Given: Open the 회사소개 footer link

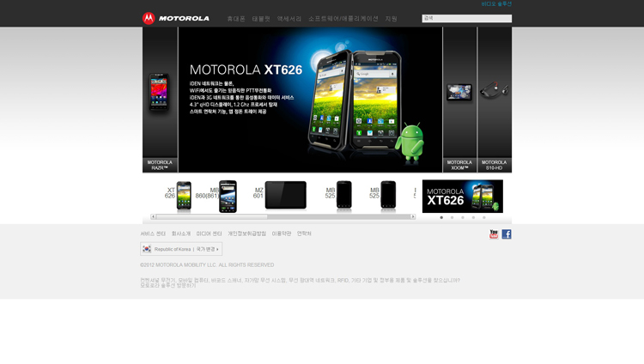Looking at the screenshot, I should [181, 234].
